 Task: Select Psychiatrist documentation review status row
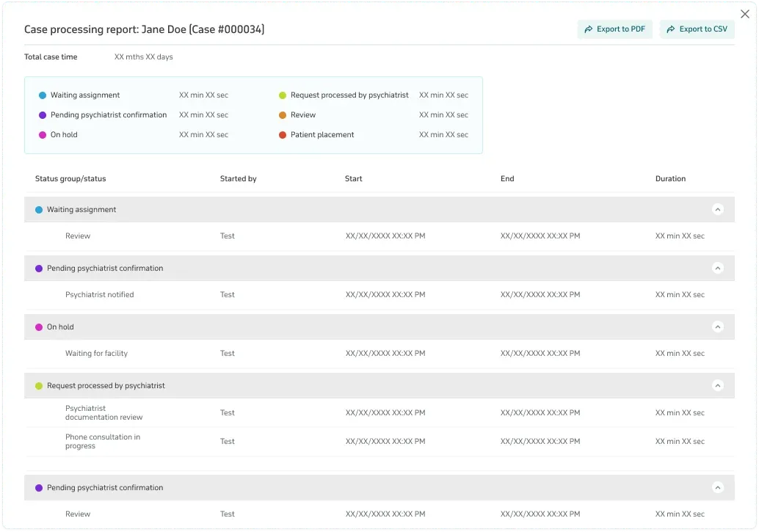coord(379,413)
